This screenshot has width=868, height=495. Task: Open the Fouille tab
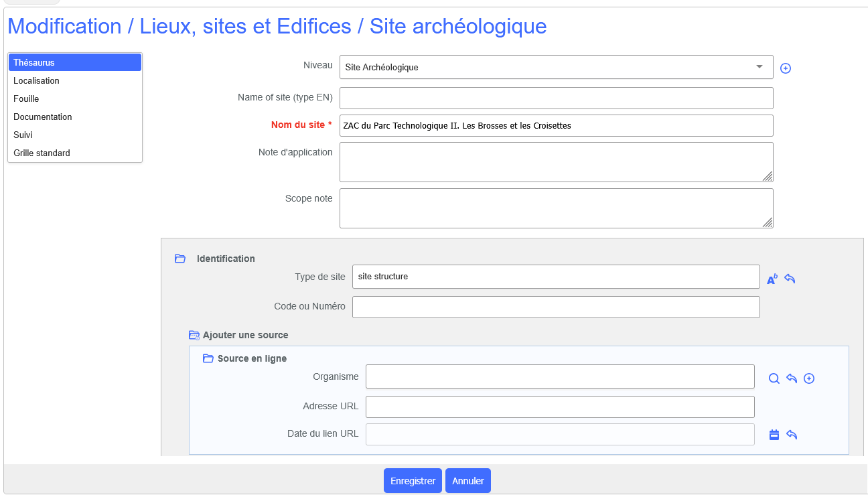(x=26, y=98)
